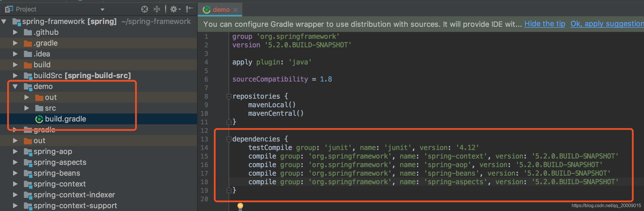
Task: Select the demo module icon
Action: pyautogui.click(x=28, y=87)
